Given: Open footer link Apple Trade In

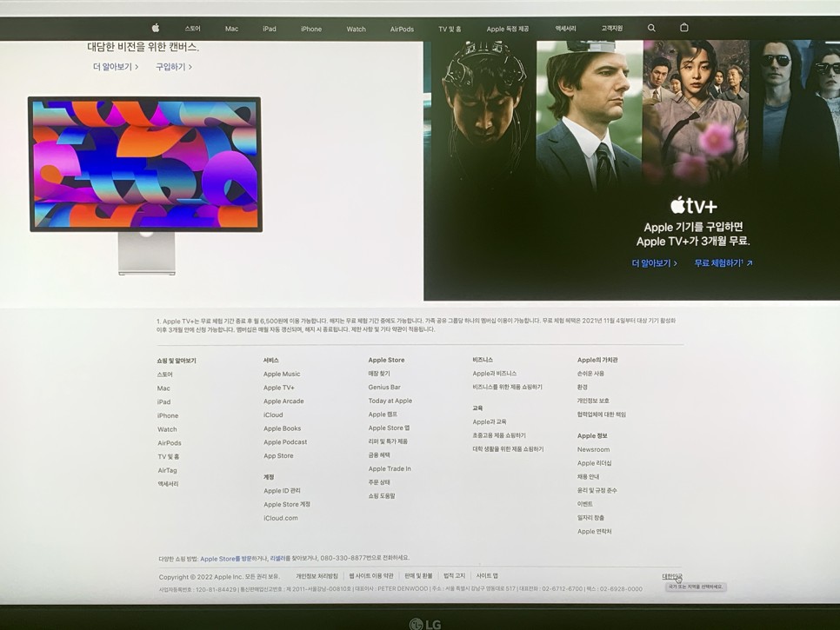Looking at the screenshot, I should pyautogui.click(x=390, y=469).
